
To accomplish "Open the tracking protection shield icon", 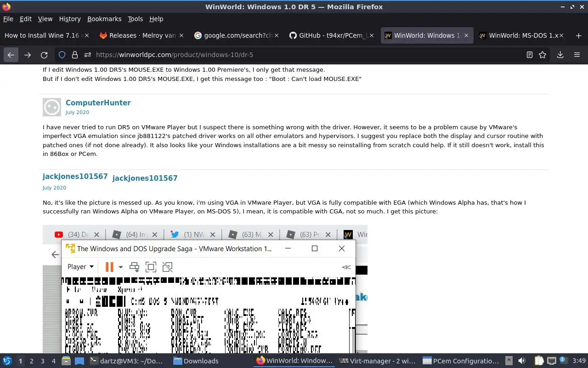I will pos(62,55).
